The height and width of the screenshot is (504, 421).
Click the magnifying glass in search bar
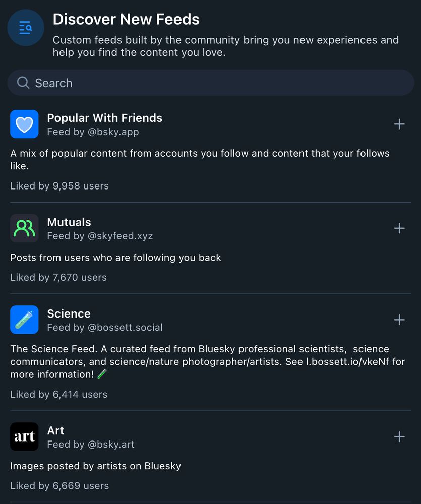pos(23,83)
